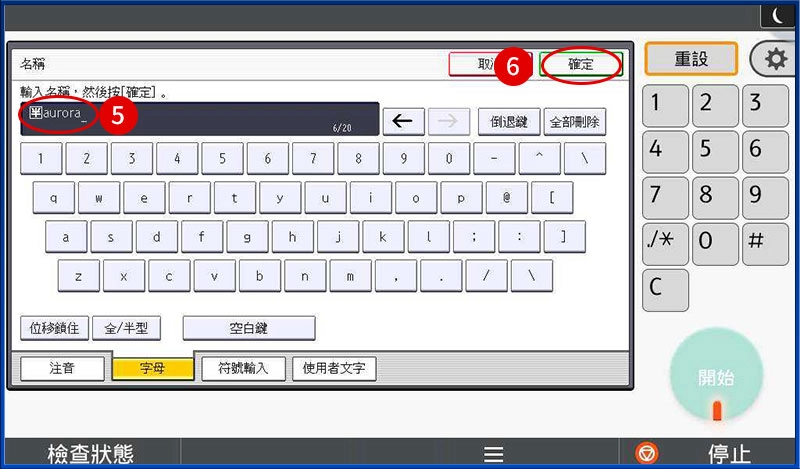This screenshot has width=800, height=469.
Task: Tap the on-screen keyboard key r
Action: click(x=189, y=198)
